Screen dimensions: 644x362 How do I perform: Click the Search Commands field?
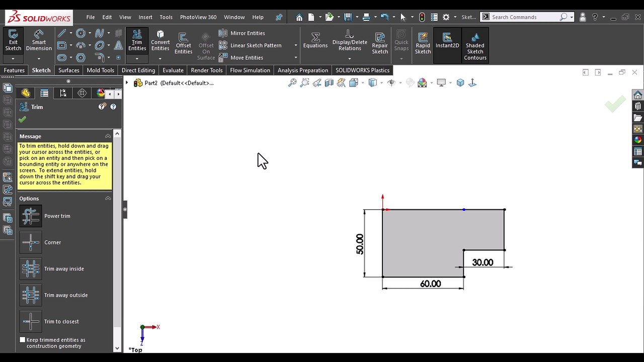tap(525, 17)
